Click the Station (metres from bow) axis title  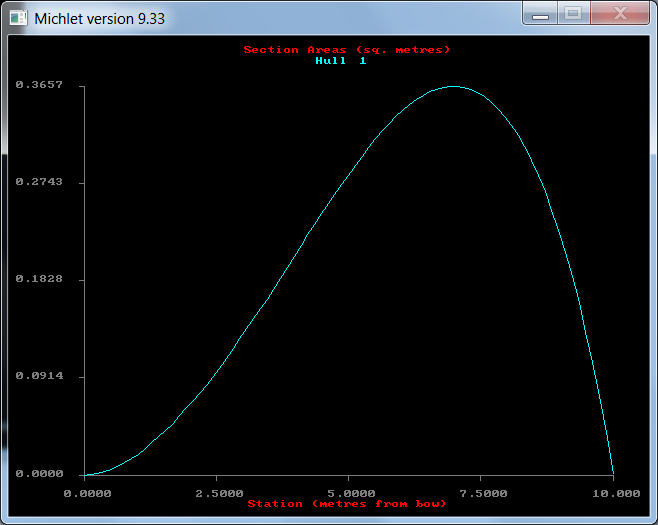(x=347, y=504)
